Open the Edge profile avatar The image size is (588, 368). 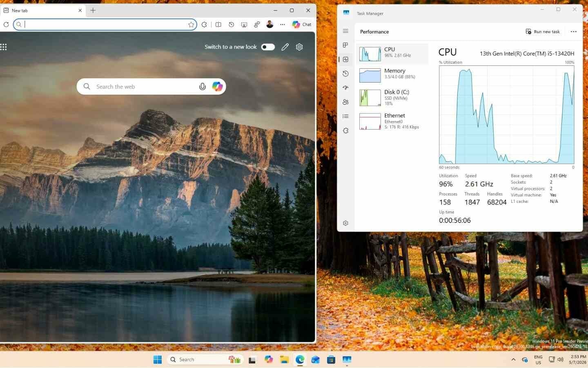click(269, 25)
